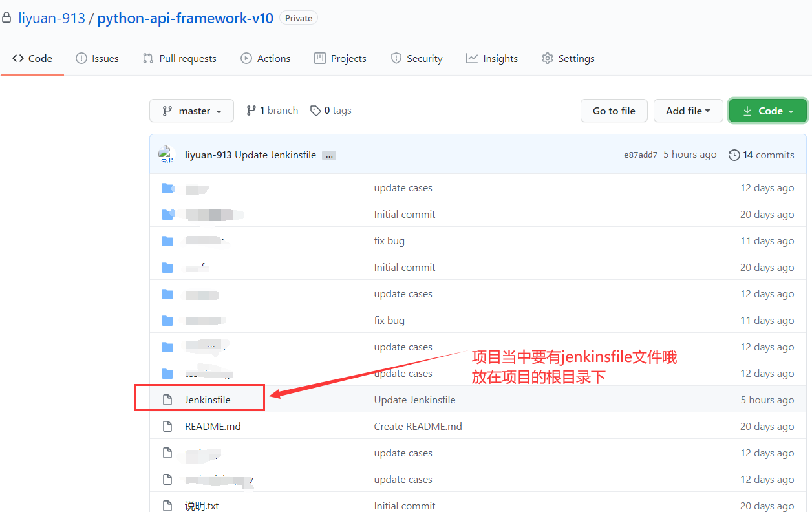The height and width of the screenshot is (512, 812).
Task: Click '20 days ago' in the README.md row
Action: pos(767,426)
